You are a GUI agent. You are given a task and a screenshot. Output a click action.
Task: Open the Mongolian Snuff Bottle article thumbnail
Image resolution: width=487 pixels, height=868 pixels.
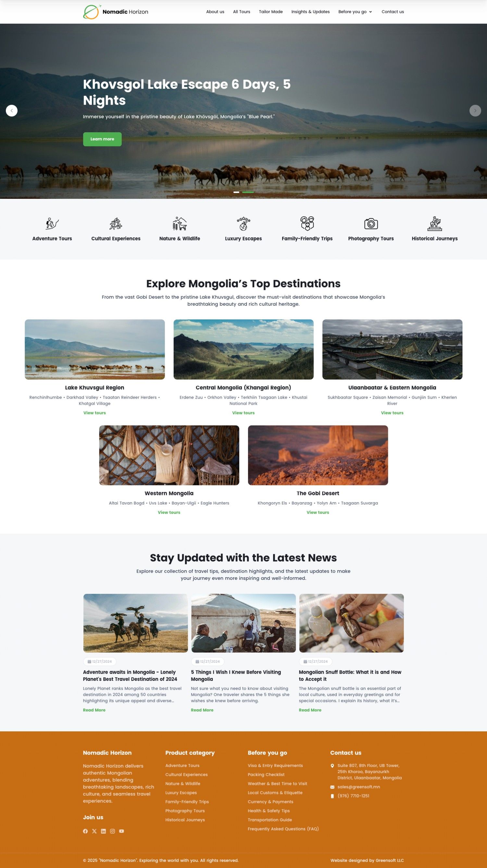(x=351, y=623)
